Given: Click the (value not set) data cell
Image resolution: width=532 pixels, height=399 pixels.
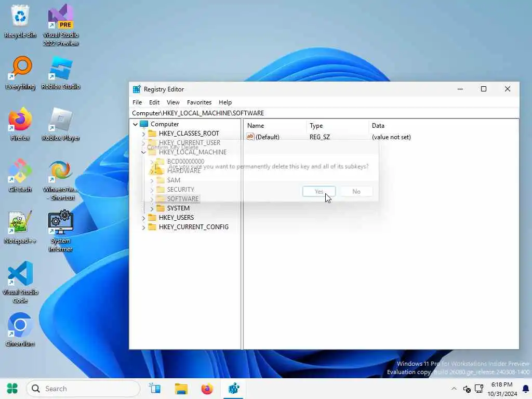Looking at the screenshot, I should (391, 137).
